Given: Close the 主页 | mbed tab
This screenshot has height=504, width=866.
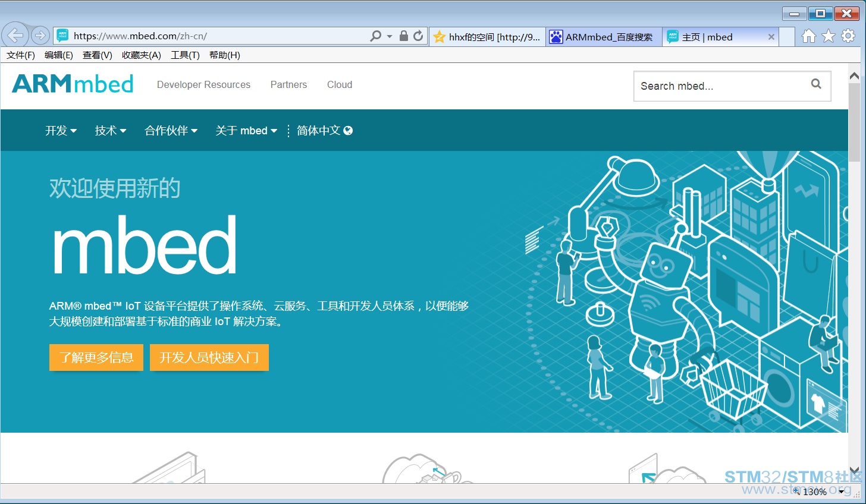Looking at the screenshot, I should [771, 37].
